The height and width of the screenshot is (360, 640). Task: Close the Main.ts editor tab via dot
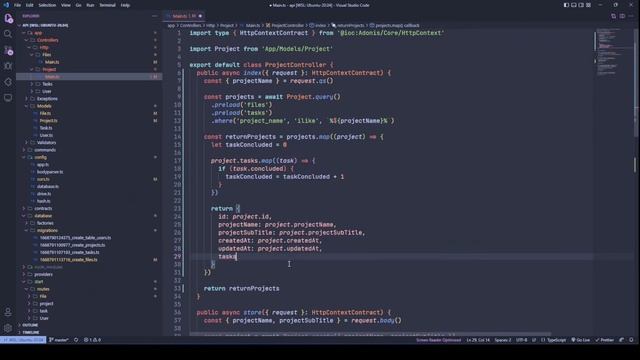(x=200, y=16)
